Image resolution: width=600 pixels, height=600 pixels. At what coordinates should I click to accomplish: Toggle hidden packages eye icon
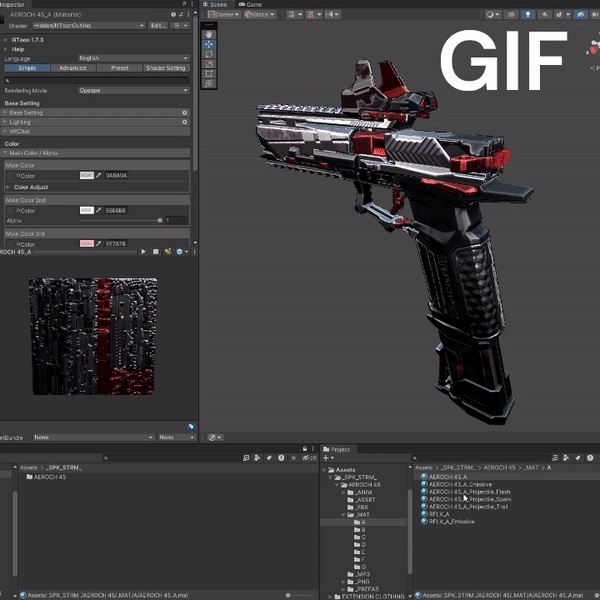click(x=308, y=458)
